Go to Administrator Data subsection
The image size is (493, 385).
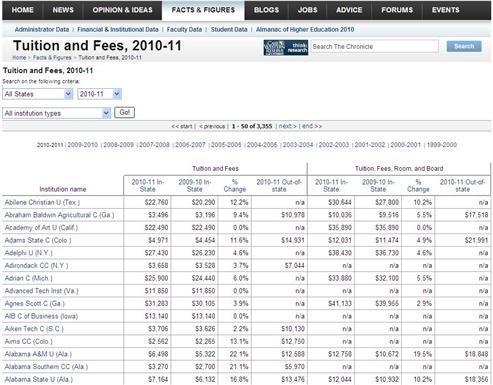[42, 30]
